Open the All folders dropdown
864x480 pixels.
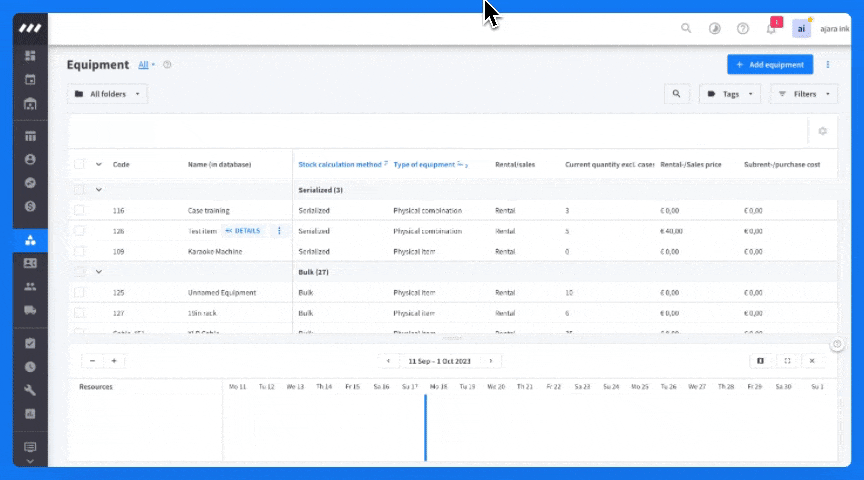[108, 94]
